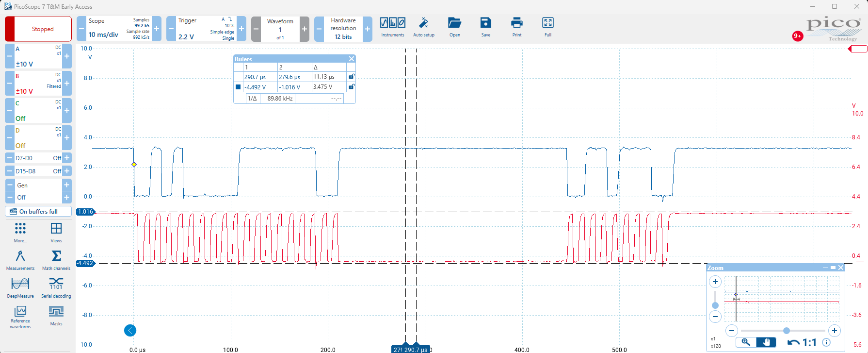Screen dimensions: 868x353
Task: Minimize the Rulers panel
Action: pos(344,59)
